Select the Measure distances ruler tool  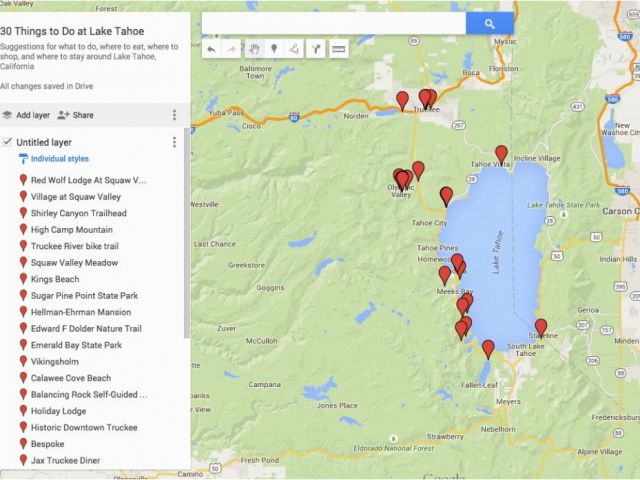[338, 50]
